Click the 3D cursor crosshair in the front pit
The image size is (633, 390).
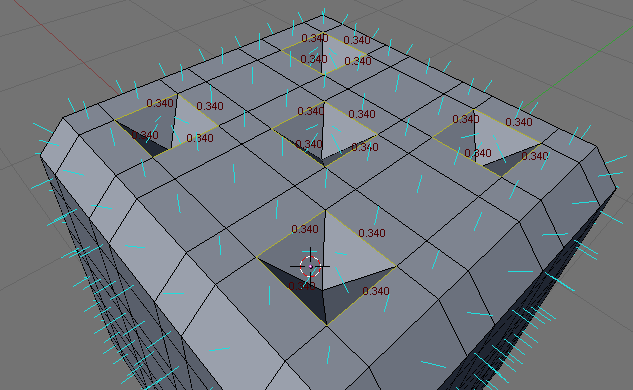(310, 266)
